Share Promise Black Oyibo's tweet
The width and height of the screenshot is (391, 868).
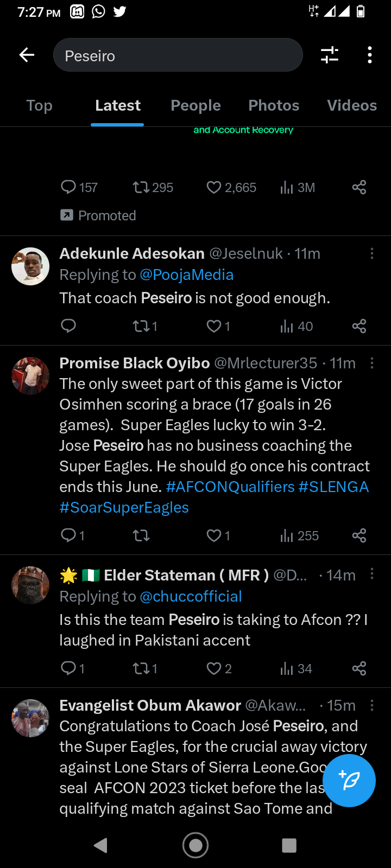point(359,536)
